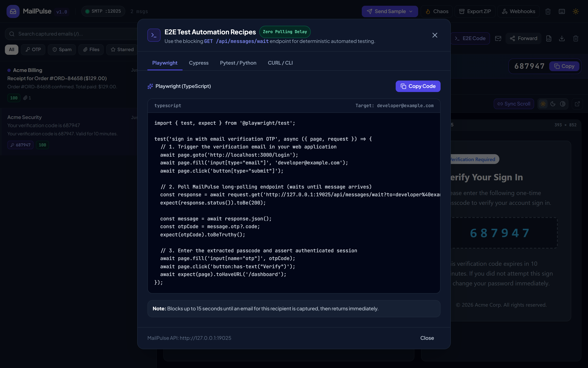Toggle Sync Scroll in the preview toolbar
This screenshot has width=588, height=368.
[514, 104]
